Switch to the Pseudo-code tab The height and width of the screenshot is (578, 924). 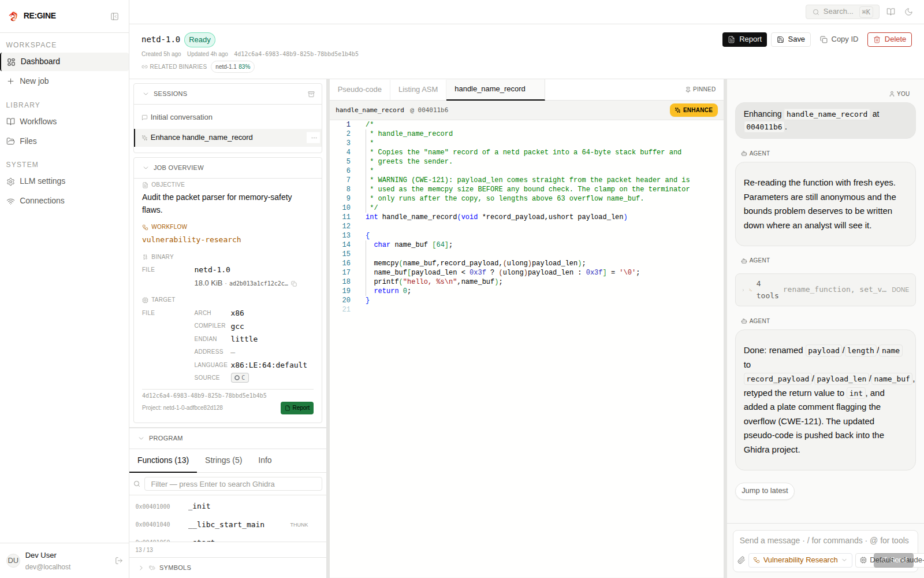coord(359,89)
